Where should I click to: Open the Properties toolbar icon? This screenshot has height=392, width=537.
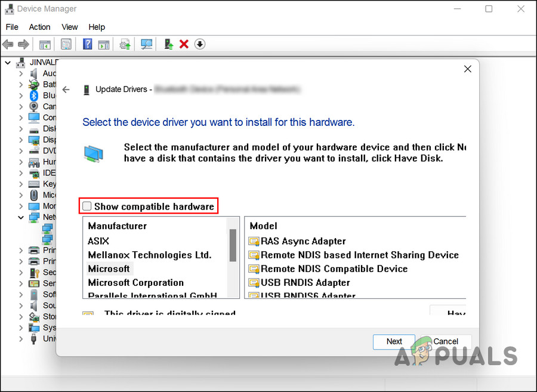coord(66,44)
